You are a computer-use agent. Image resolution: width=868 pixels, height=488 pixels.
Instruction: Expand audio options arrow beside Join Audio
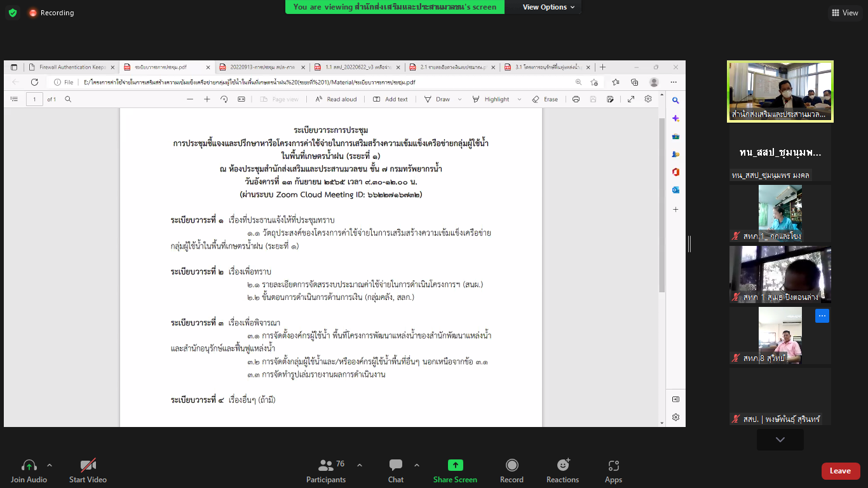pos(50,465)
